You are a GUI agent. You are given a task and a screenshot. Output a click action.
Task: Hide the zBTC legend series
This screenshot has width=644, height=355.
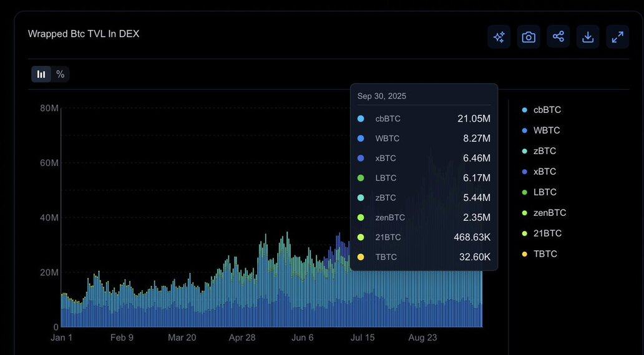(x=544, y=151)
